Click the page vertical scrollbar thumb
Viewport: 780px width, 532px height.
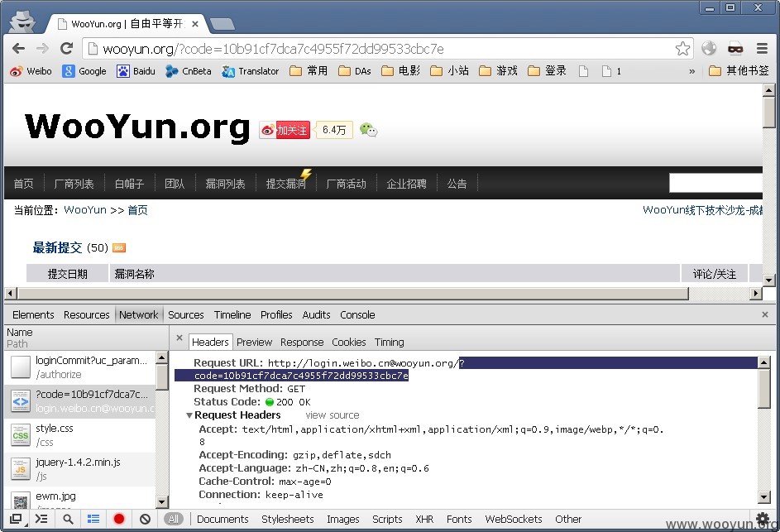(769, 113)
